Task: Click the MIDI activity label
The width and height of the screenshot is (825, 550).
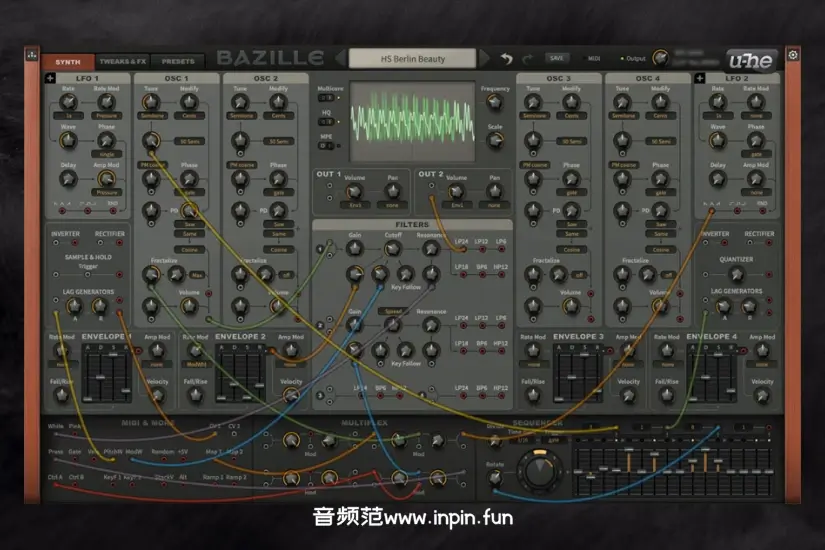Action: click(594, 58)
